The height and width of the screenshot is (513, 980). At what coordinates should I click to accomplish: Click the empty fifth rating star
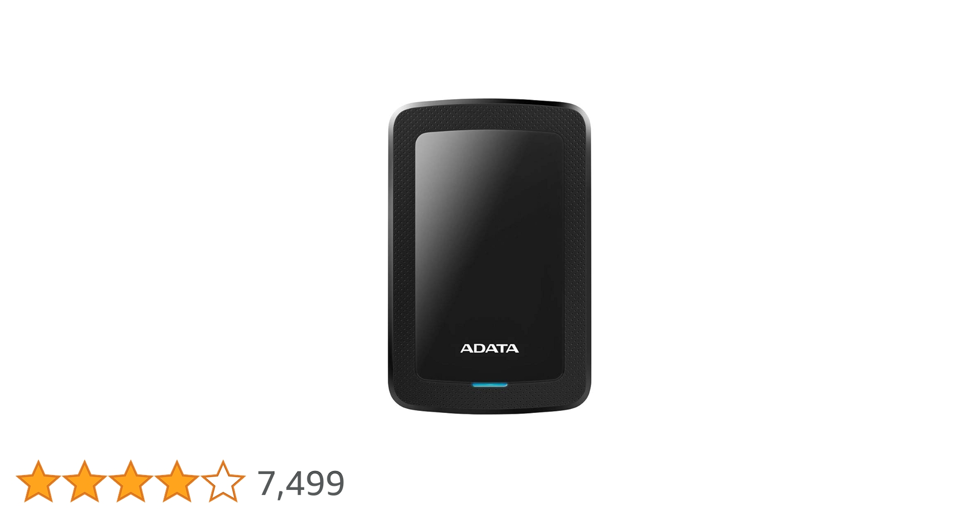[223, 481]
